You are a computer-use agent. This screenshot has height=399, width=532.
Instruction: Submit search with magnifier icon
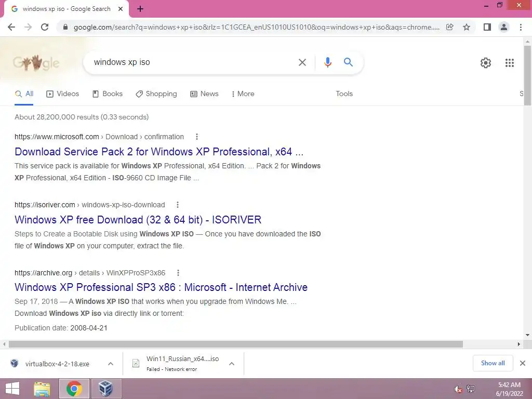coord(348,62)
